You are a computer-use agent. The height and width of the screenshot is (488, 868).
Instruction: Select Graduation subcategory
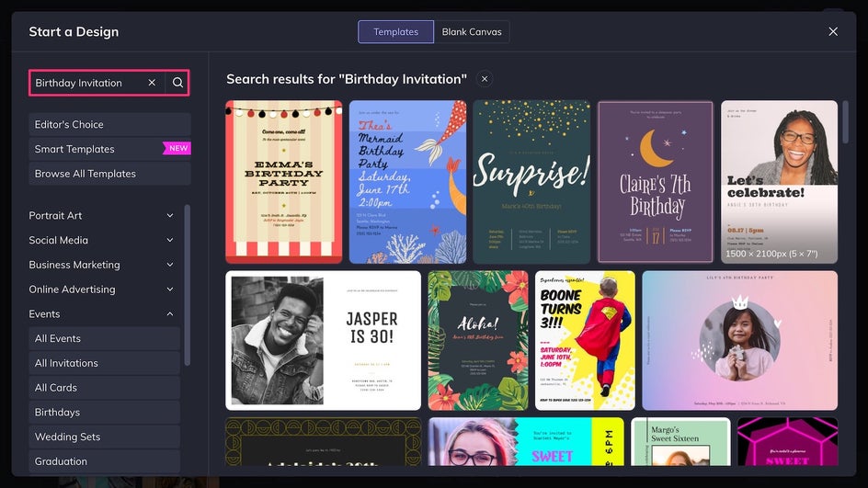[x=104, y=461]
